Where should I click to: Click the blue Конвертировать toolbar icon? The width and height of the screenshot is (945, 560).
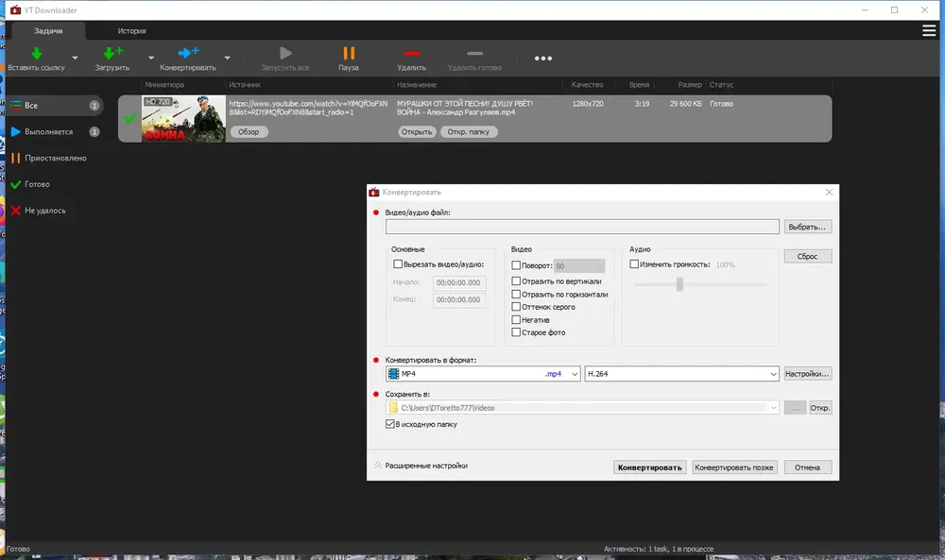tap(189, 53)
